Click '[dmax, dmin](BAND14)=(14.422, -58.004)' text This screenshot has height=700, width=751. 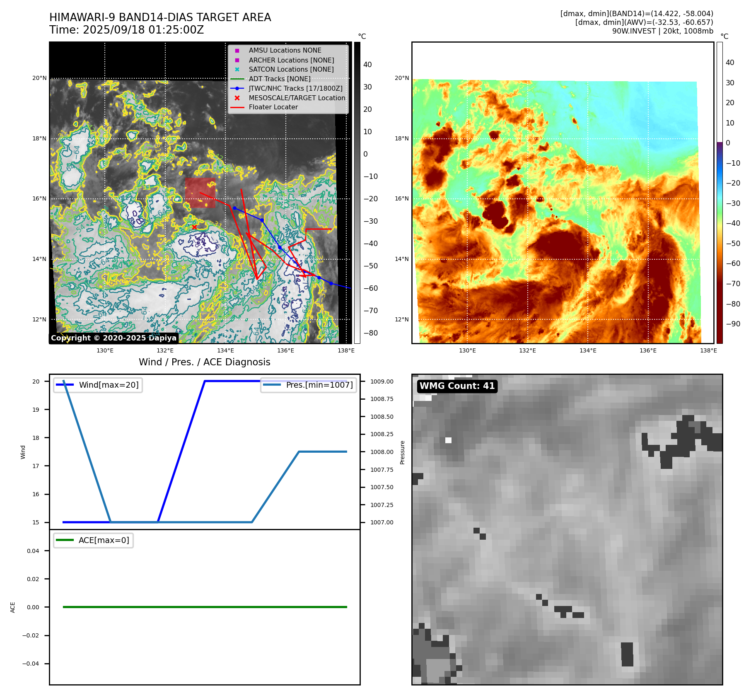click(637, 14)
